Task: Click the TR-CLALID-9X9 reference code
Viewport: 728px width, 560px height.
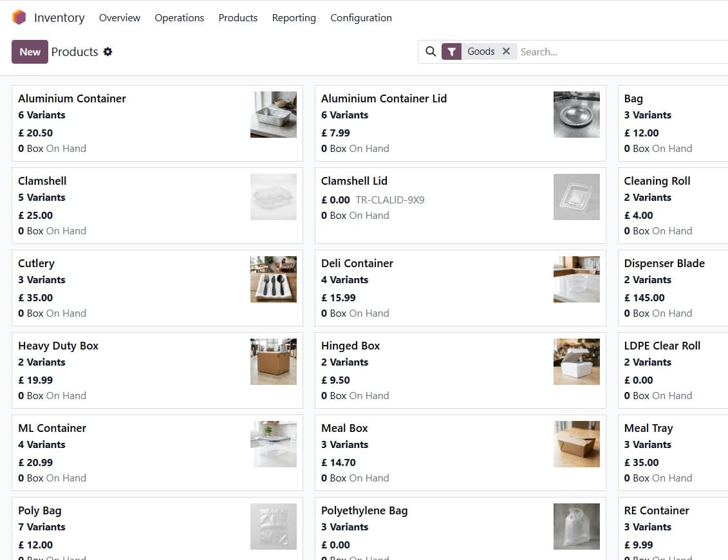Action: tap(390, 200)
